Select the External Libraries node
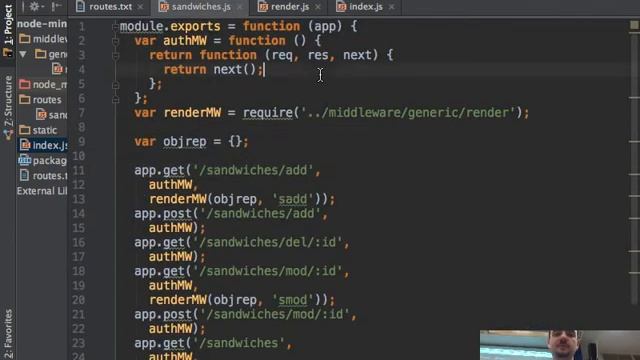The image size is (640, 360). [x=42, y=191]
